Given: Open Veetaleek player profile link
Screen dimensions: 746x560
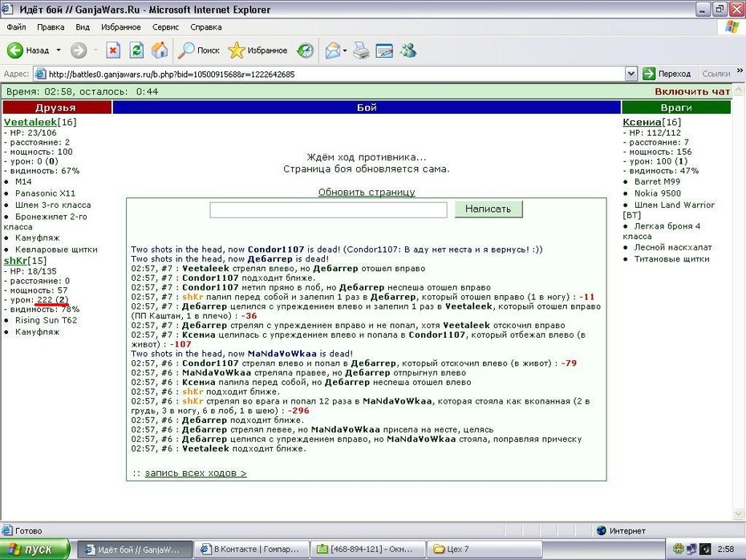Looking at the screenshot, I should click(x=30, y=122).
